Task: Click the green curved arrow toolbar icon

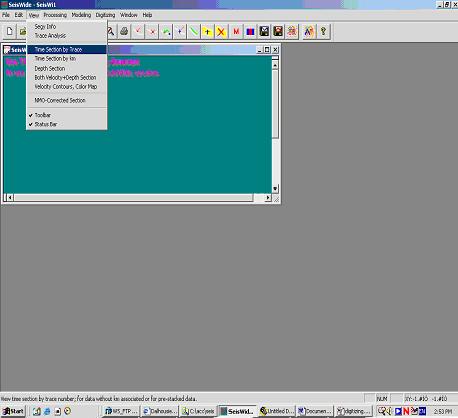Action: coord(166,32)
